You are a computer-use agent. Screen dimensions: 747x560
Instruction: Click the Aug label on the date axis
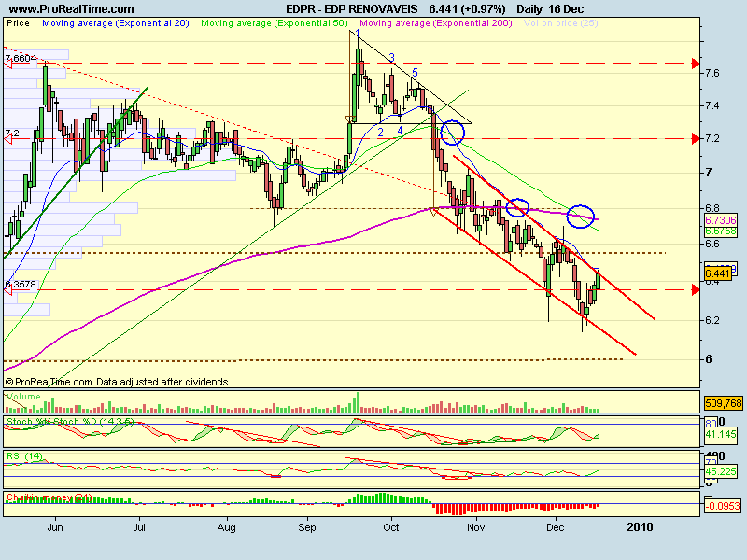click(226, 527)
